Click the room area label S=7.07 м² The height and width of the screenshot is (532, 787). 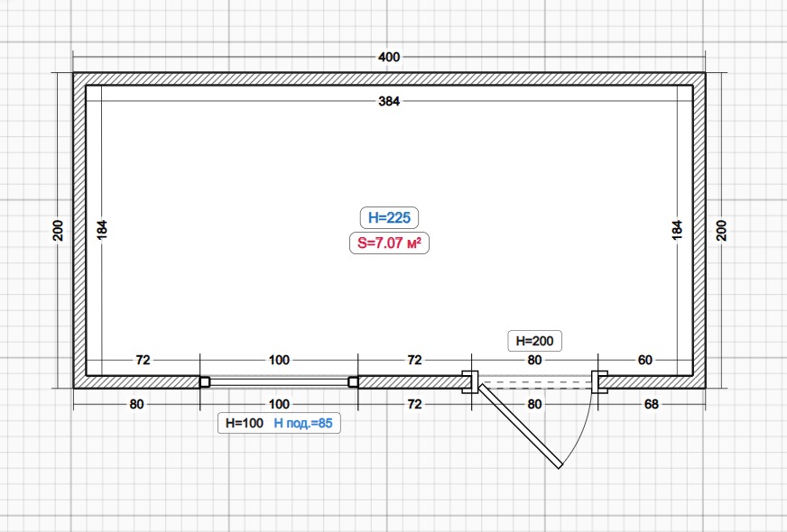tap(389, 243)
